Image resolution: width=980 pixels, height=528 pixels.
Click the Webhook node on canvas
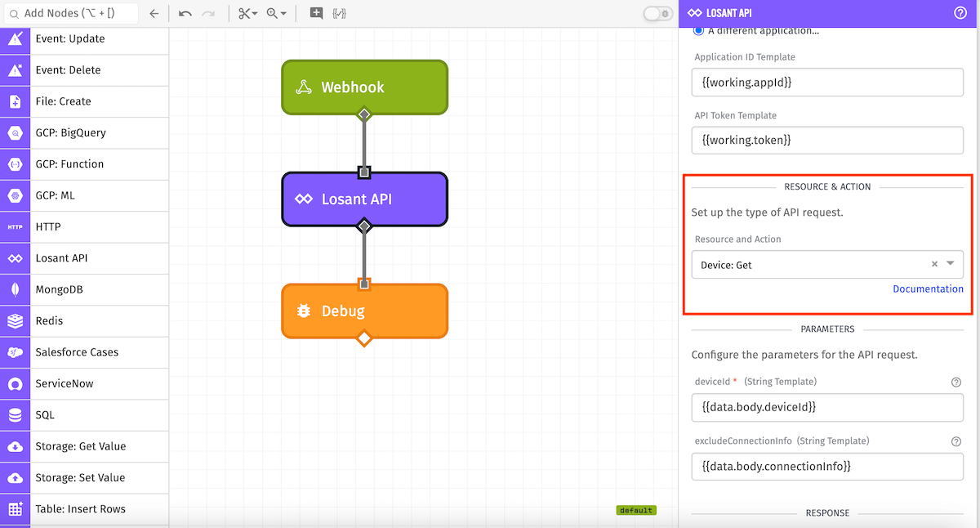click(364, 87)
